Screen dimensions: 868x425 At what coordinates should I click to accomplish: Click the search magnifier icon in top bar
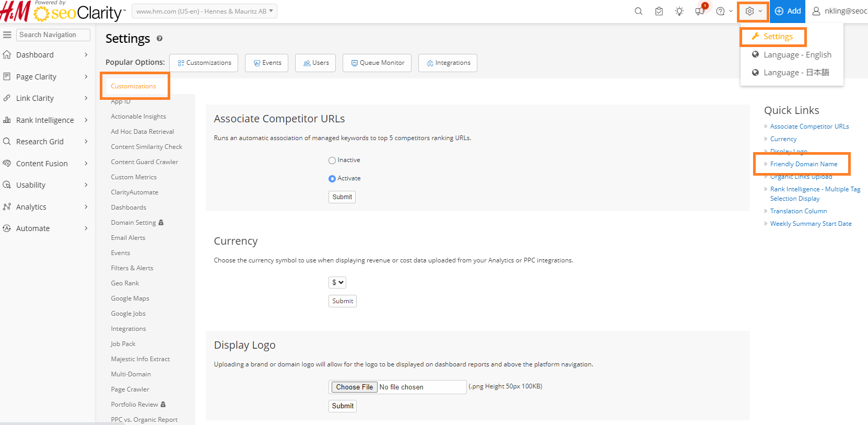point(638,11)
